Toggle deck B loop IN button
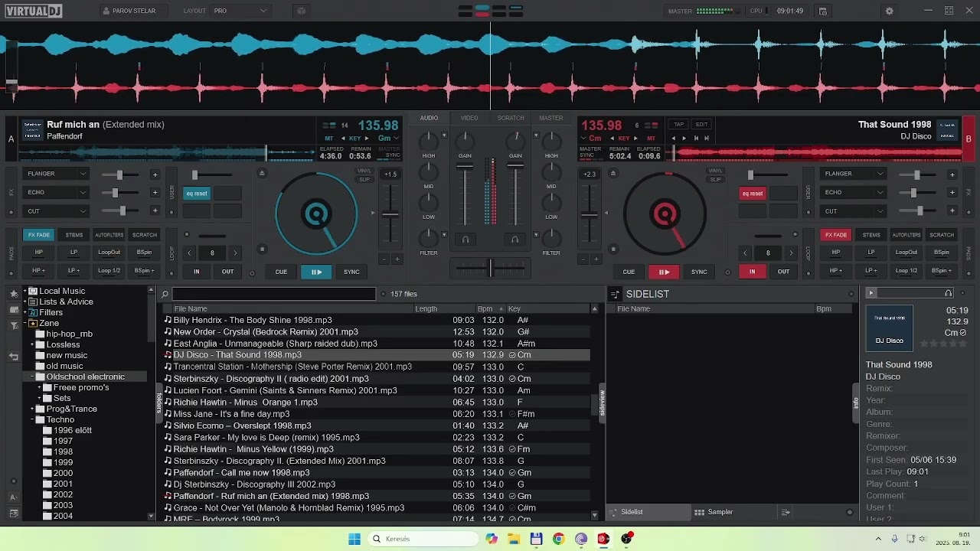This screenshot has height=551, width=980. click(752, 272)
